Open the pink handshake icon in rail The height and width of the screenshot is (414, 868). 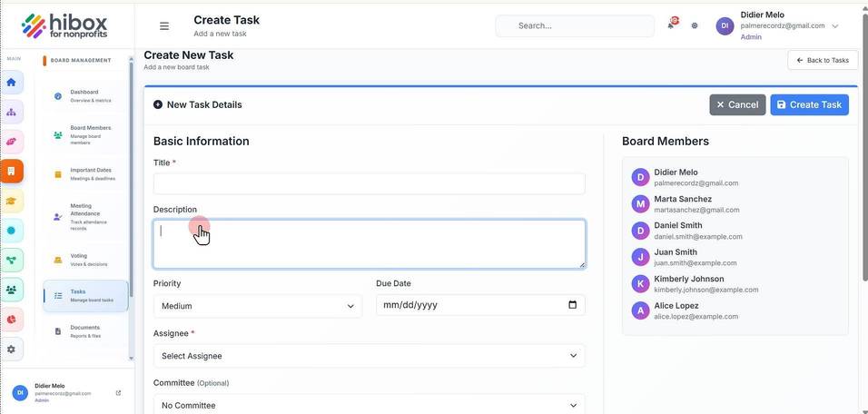click(11, 142)
